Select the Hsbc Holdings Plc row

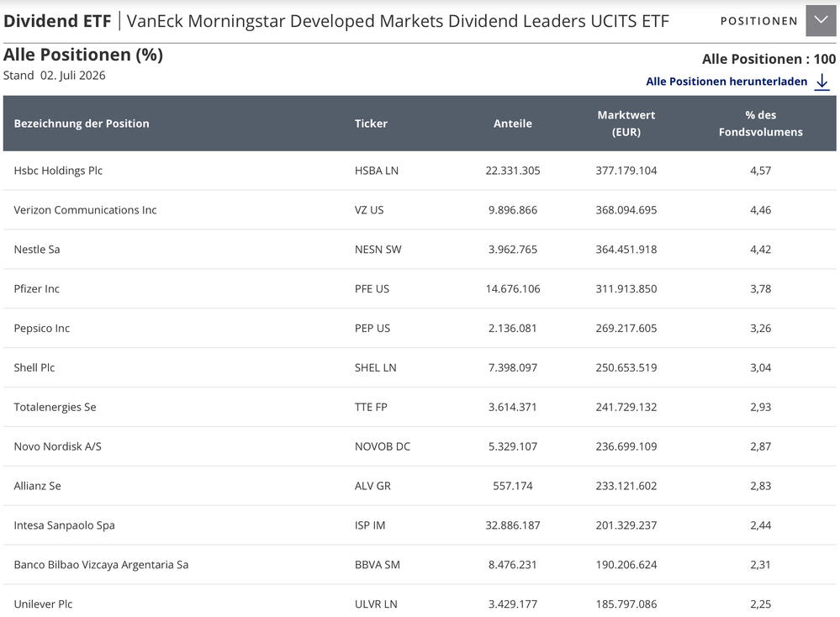pyautogui.click(x=420, y=171)
